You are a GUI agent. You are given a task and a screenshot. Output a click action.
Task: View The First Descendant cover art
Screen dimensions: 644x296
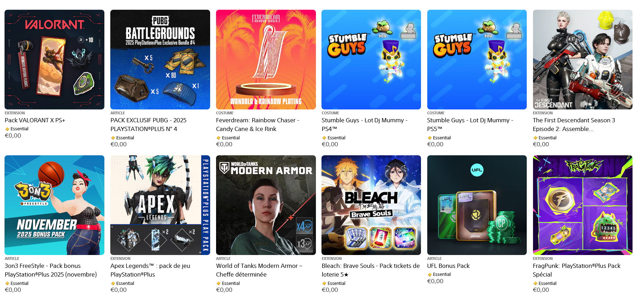point(583,59)
